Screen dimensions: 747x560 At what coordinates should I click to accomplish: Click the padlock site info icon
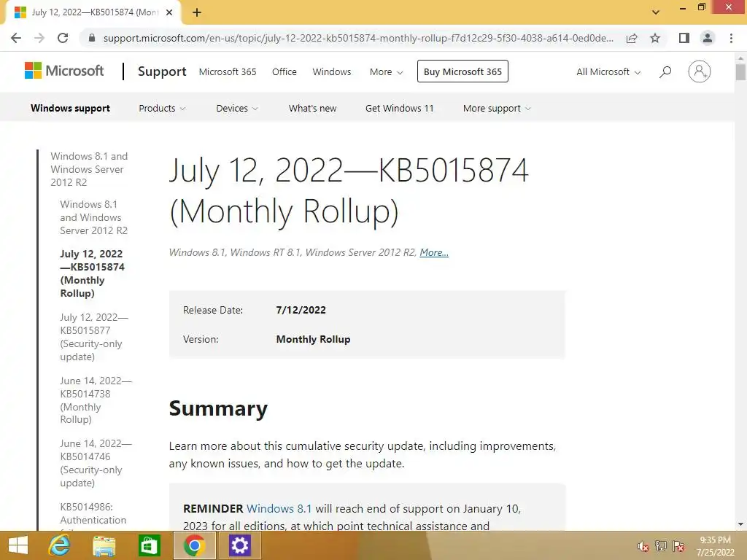pos(92,38)
